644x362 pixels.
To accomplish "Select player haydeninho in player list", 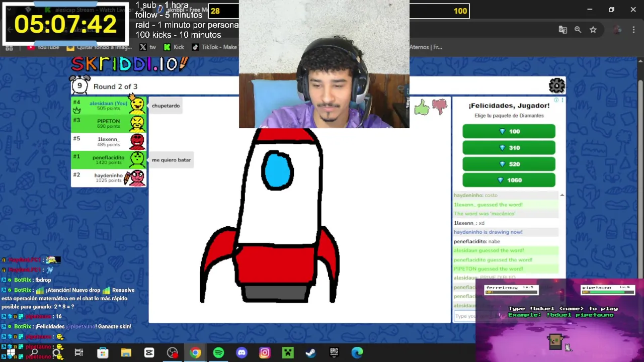I will tap(109, 178).
